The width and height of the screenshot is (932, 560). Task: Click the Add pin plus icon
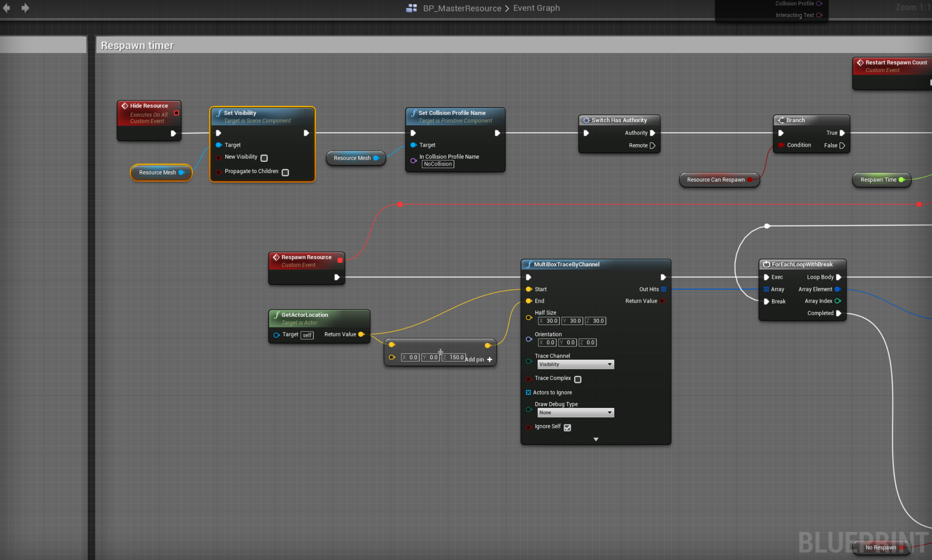[x=489, y=359]
